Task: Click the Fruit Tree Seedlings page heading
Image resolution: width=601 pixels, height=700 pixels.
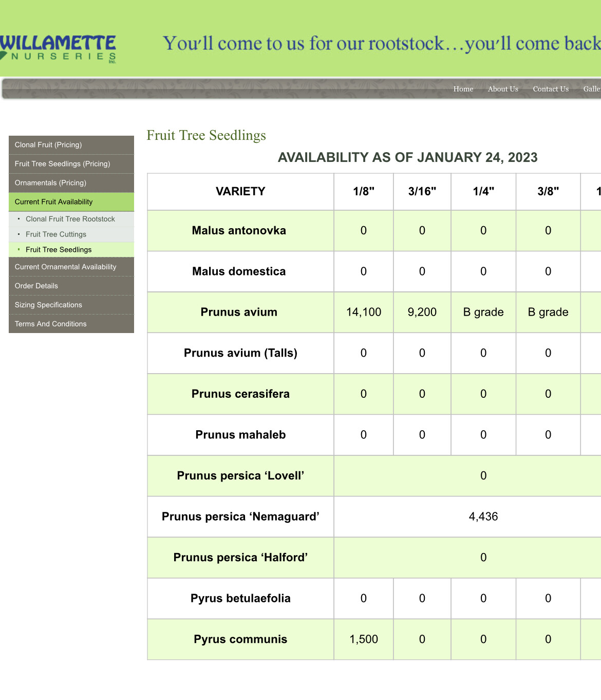Action: pos(206,135)
